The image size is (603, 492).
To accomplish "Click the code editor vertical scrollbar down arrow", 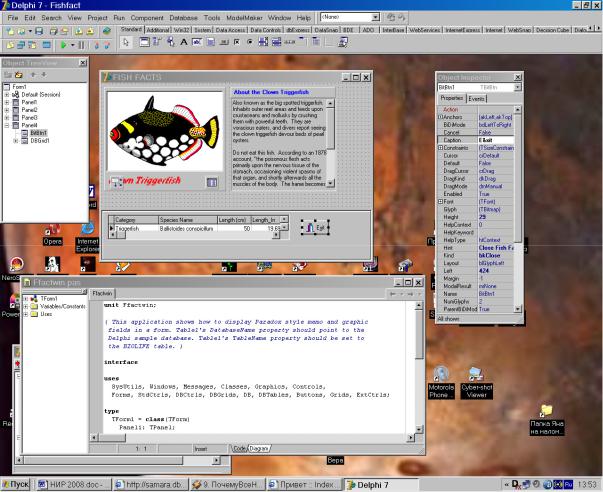I will tap(419, 429).
